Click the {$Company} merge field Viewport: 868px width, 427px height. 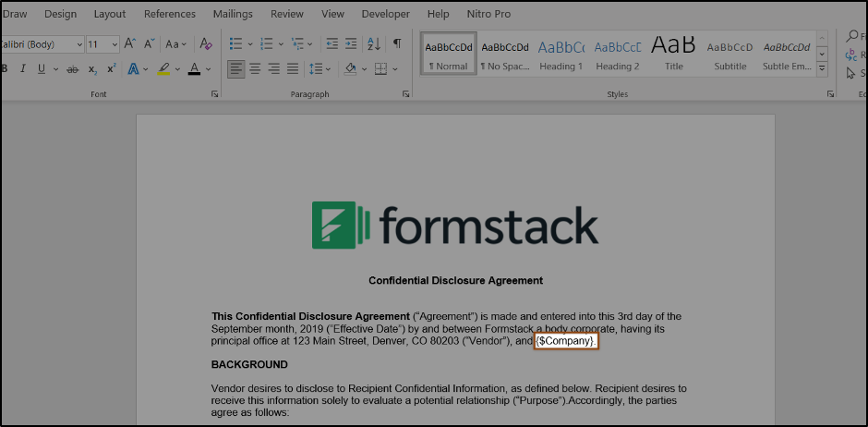coord(566,341)
